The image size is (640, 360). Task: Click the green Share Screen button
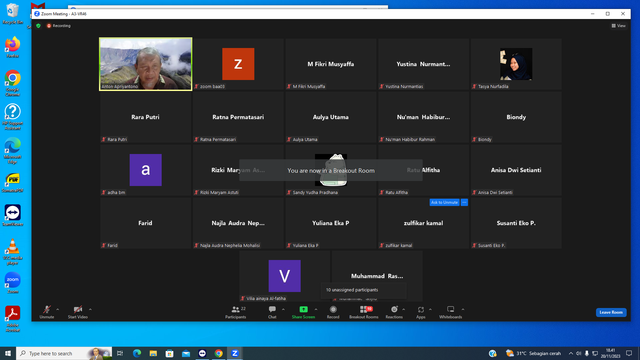[x=303, y=312]
